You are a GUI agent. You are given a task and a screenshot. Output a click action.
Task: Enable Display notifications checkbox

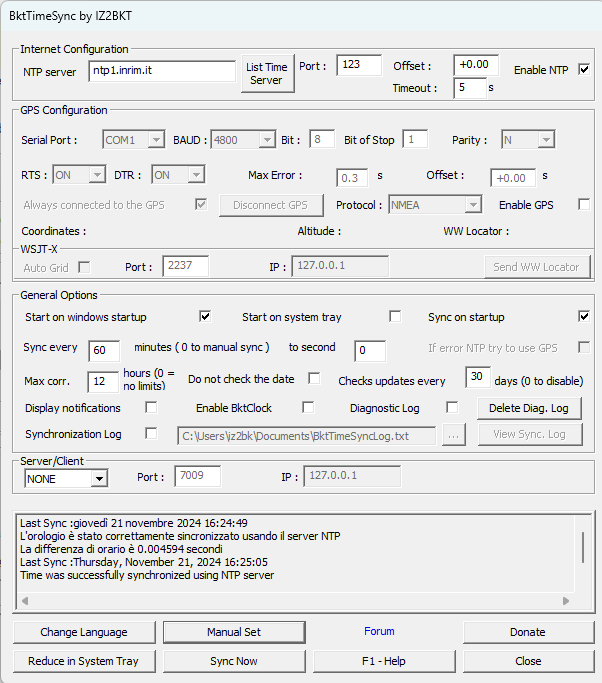pyautogui.click(x=151, y=408)
